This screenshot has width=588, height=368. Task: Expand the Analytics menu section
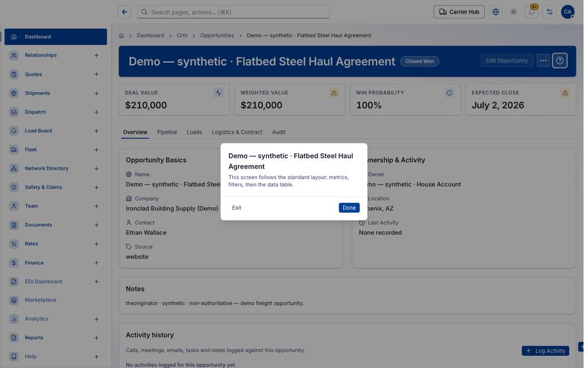(96, 319)
